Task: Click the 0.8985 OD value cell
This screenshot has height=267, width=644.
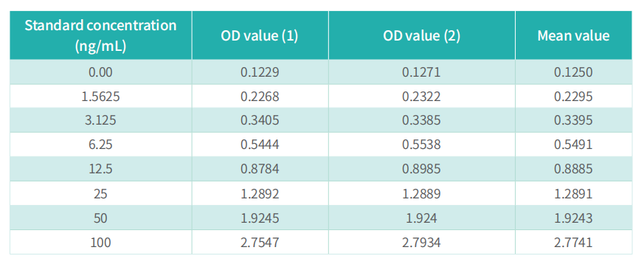Action: (x=422, y=169)
